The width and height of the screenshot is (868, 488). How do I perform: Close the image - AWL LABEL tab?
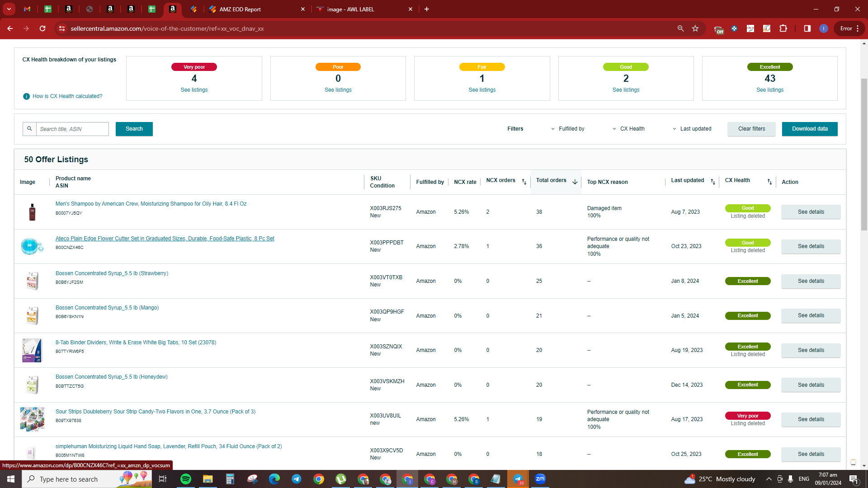[x=410, y=9]
